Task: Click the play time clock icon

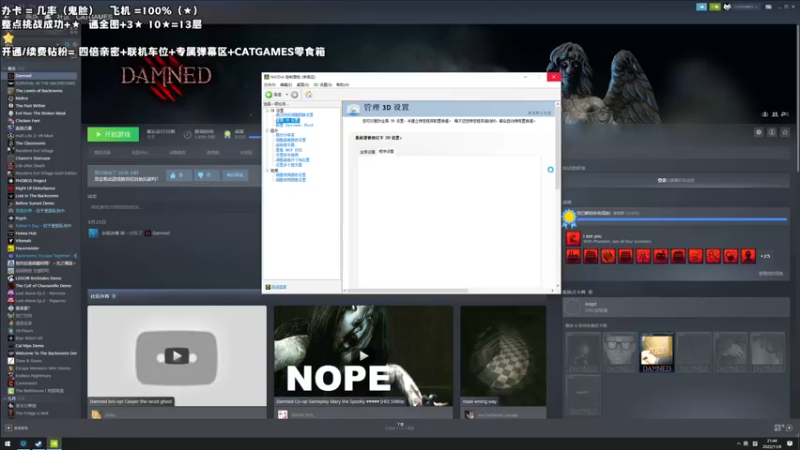Action: click(187, 134)
